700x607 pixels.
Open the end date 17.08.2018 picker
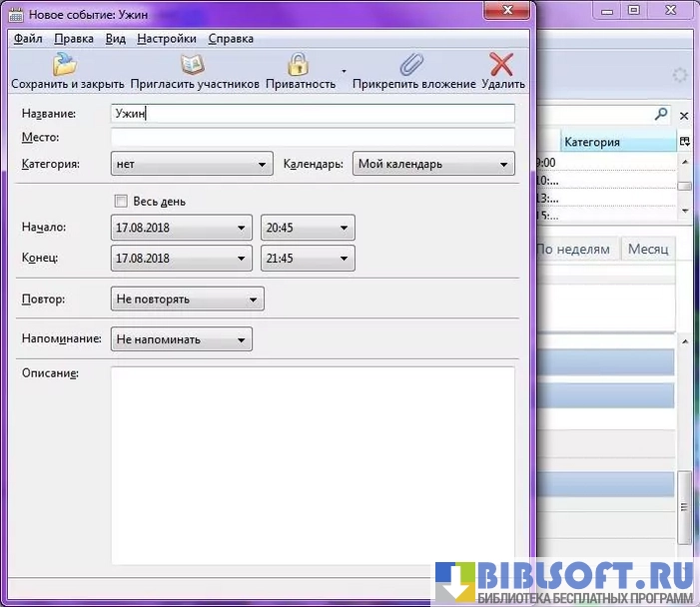241,259
